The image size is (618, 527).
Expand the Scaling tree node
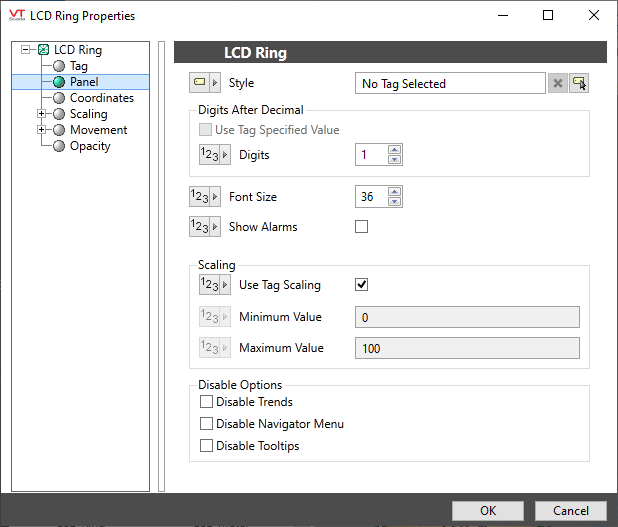pos(41,114)
